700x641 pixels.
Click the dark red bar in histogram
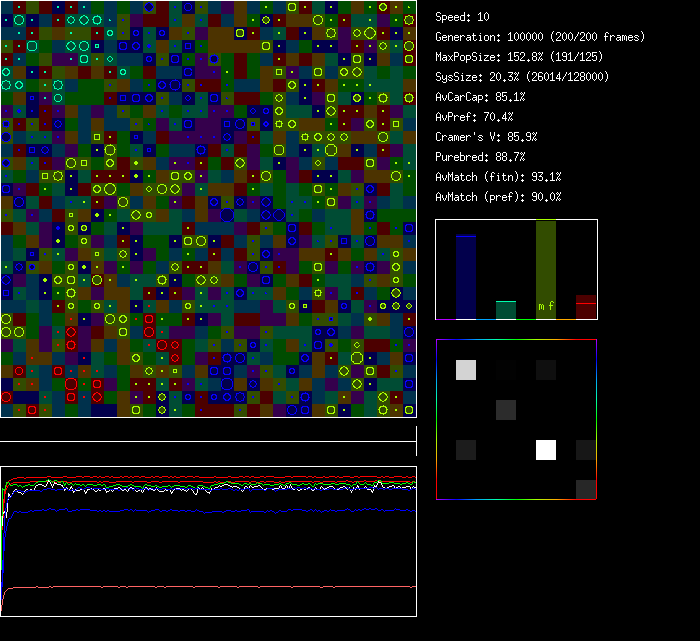tap(586, 307)
